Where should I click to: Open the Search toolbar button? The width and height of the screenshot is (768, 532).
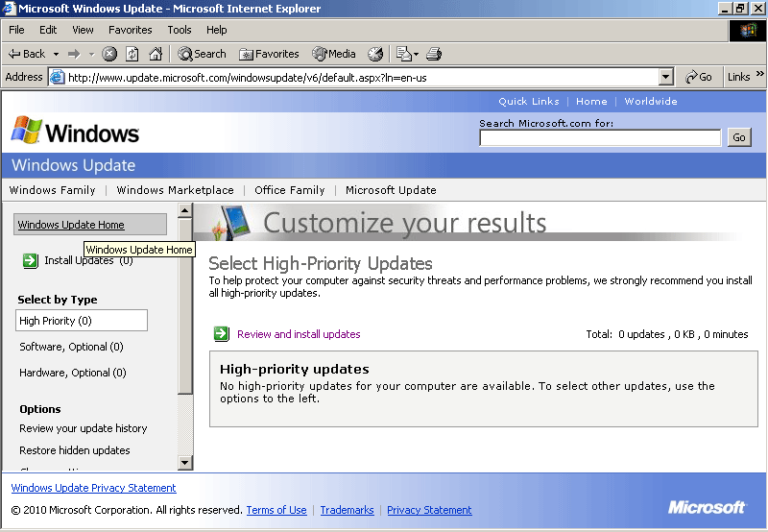(202, 54)
